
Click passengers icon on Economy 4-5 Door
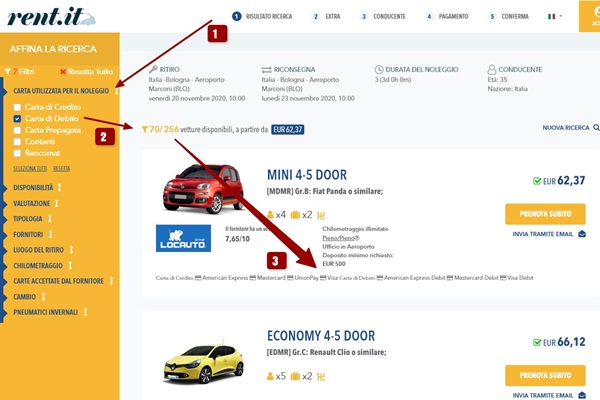(x=270, y=376)
